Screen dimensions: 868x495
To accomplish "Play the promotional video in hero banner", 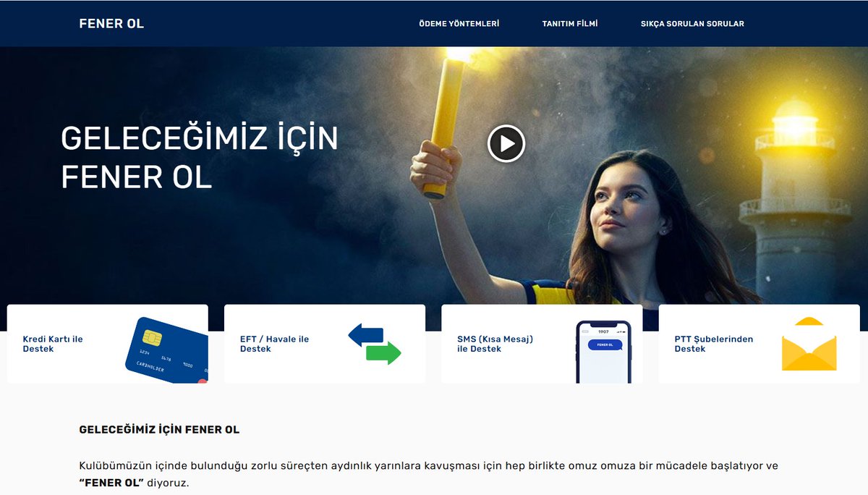I will pyautogui.click(x=506, y=143).
